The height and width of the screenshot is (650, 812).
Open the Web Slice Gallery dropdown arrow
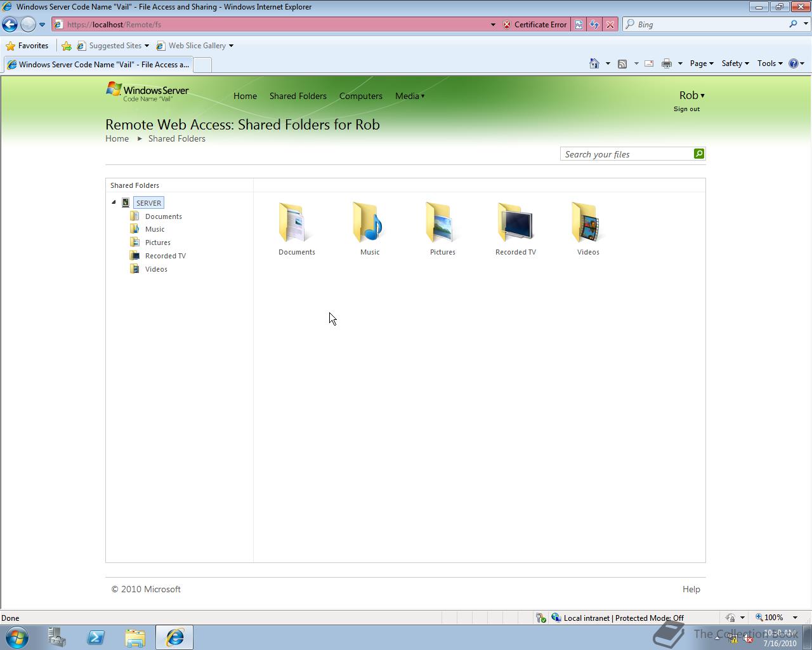(x=231, y=46)
